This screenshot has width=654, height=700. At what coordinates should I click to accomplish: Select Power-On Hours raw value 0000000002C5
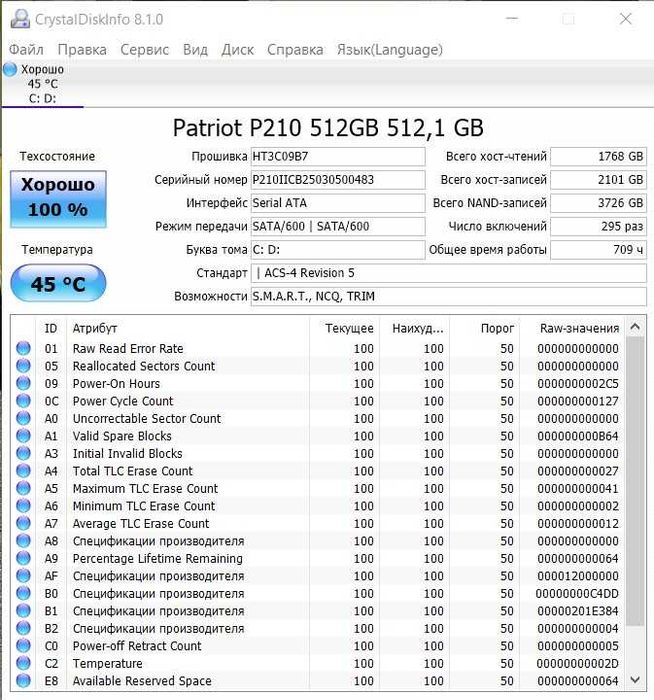[x=578, y=383]
